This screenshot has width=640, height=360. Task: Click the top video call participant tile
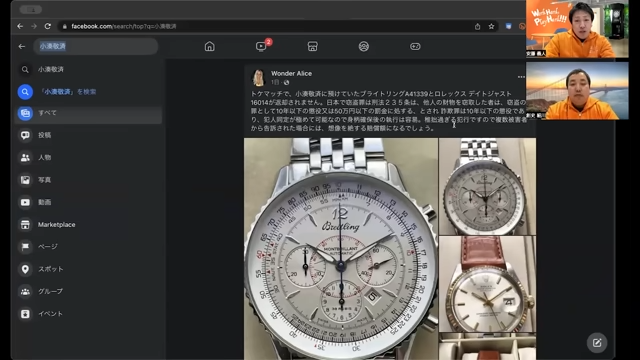click(x=577, y=29)
